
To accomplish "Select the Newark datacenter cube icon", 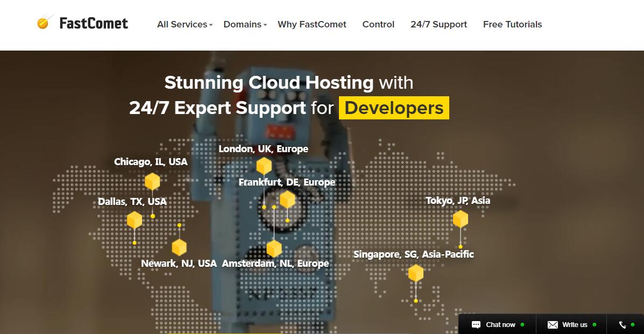I will [x=179, y=247].
